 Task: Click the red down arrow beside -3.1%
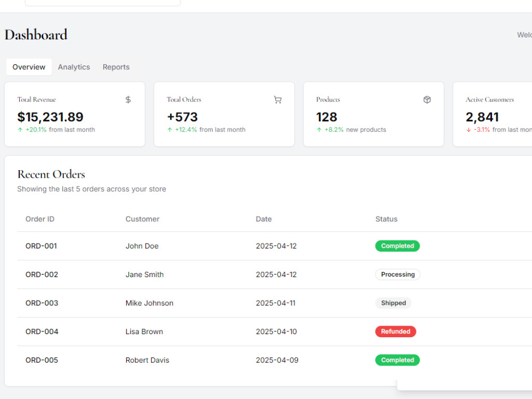[469, 130]
